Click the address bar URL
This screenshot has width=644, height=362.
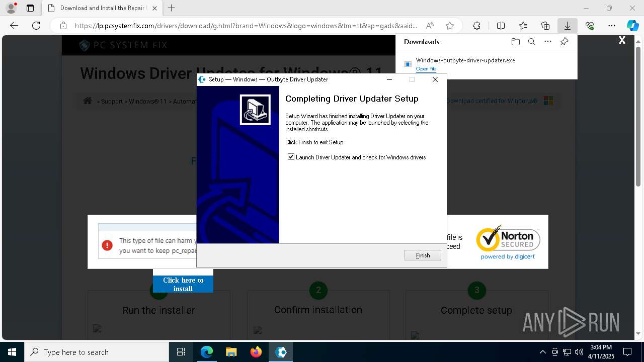coord(246,26)
